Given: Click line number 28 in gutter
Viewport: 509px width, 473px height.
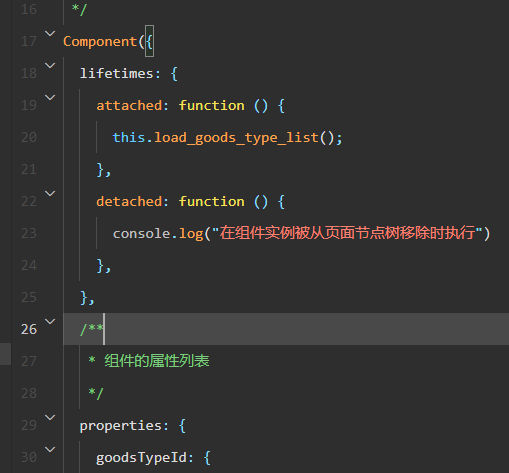Looking at the screenshot, I should (29, 393).
